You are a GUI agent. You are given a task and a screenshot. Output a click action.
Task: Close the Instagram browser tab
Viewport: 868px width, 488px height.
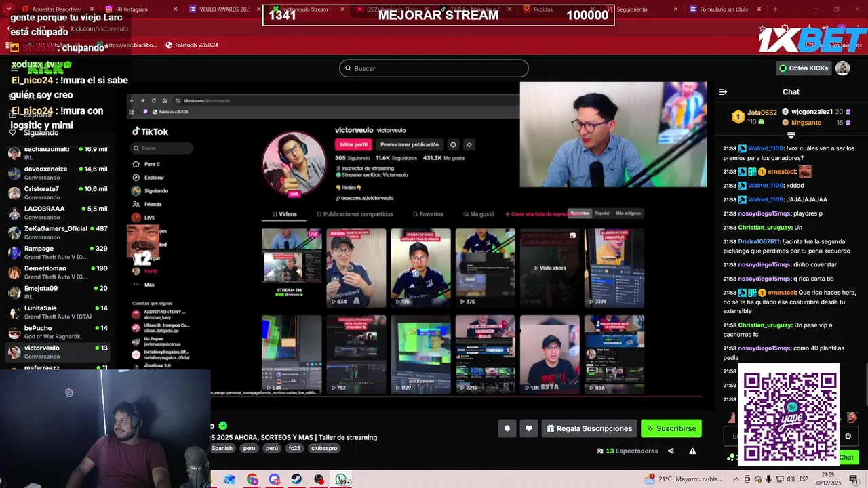pyautogui.click(x=176, y=9)
